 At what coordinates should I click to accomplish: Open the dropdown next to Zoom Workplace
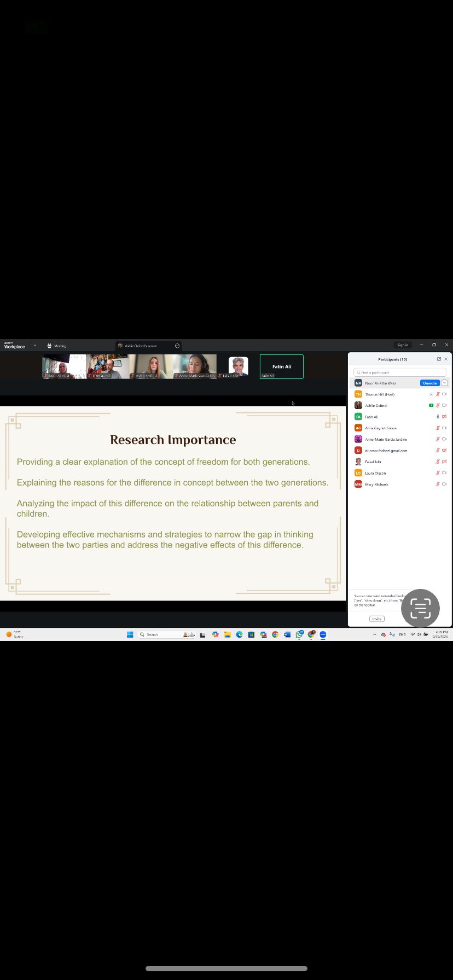pyautogui.click(x=35, y=346)
